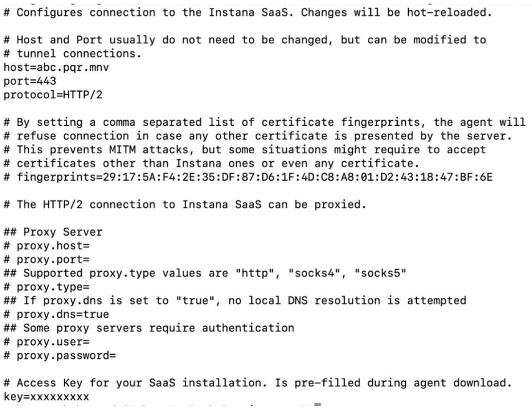Click the 'This prevents MITM attacks' comment line
This screenshot has width=532, height=409.
pyautogui.click(x=245, y=150)
